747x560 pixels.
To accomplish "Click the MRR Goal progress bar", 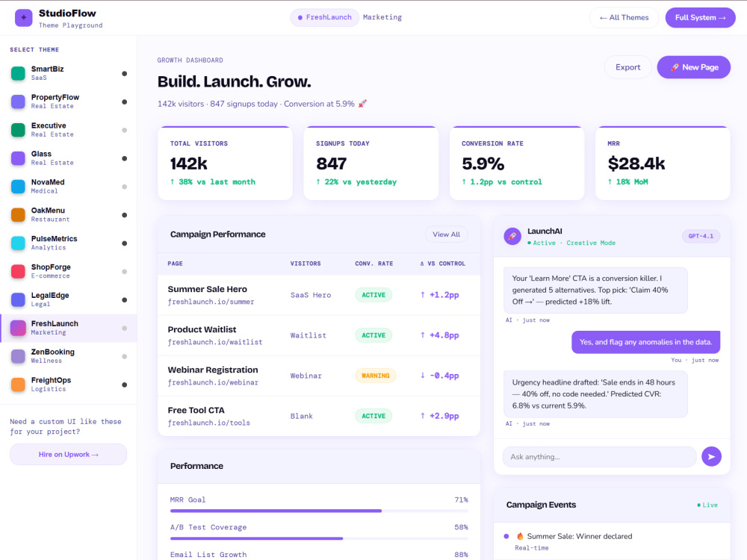I will [319, 511].
